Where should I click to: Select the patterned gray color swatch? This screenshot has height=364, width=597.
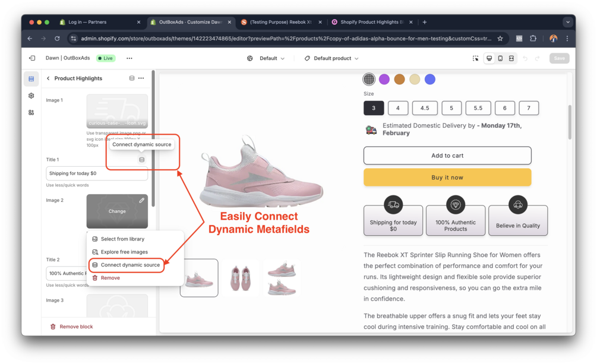click(x=369, y=79)
